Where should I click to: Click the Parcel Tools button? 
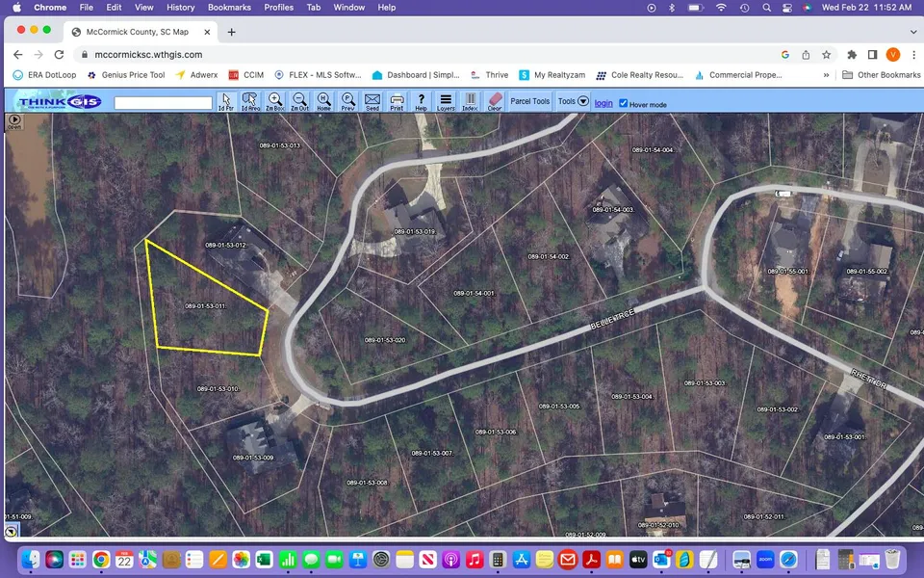pyautogui.click(x=529, y=101)
